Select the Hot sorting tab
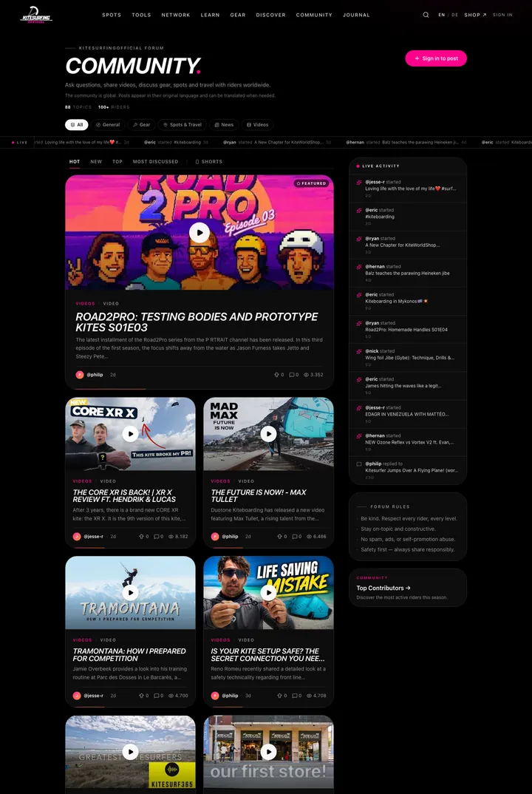Screen dimensions: 532x794 [75, 161]
